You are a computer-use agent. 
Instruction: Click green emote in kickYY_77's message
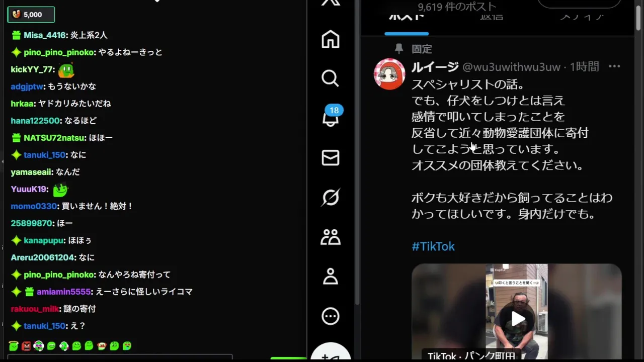click(66, 69)
